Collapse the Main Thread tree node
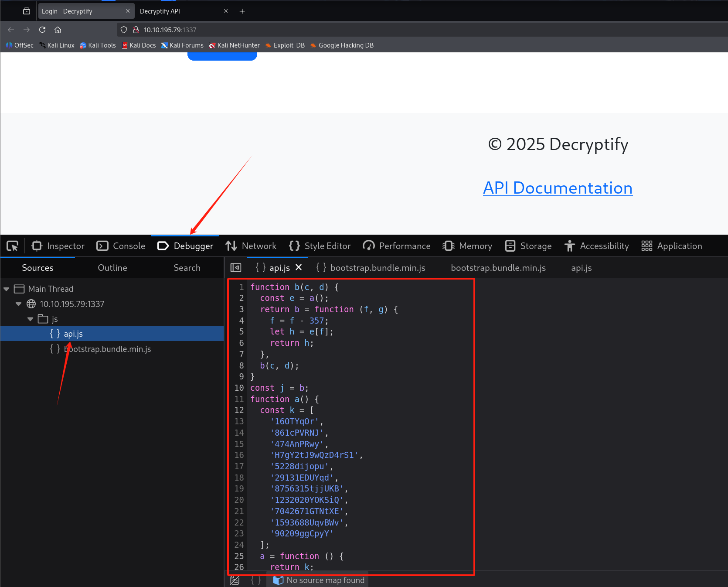Screen dimensions: 728x587 tap(6, 288)
